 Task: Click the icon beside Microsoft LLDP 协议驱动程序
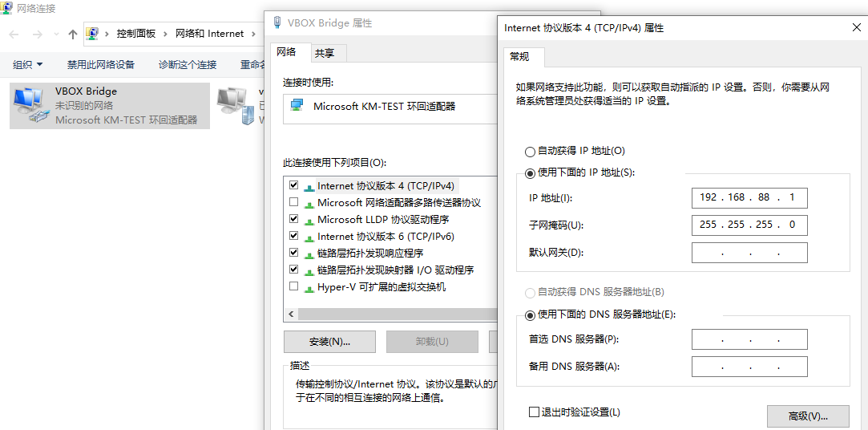pos(309,221)
